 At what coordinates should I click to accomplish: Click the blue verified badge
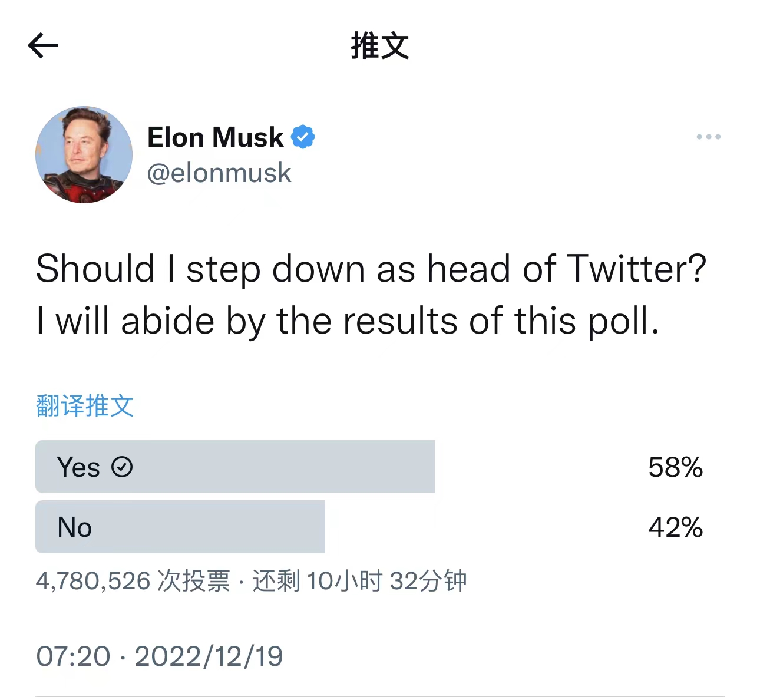pos(303,137)
